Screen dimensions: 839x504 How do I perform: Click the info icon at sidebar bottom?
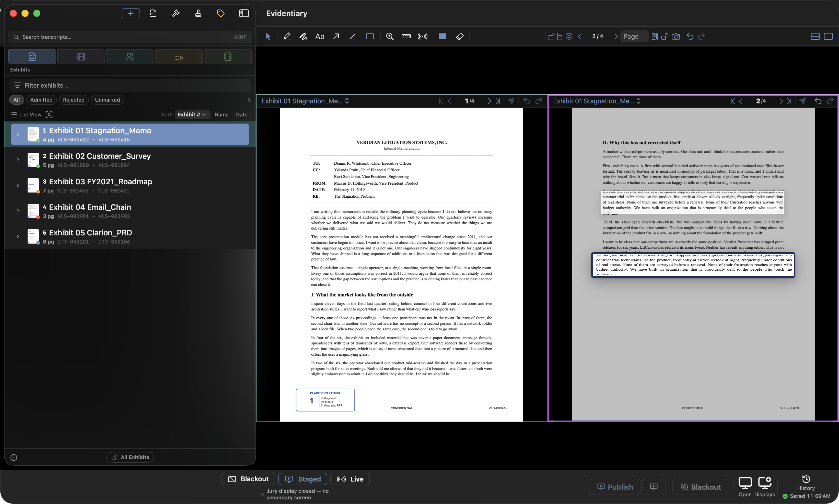(x=14, y=458)
